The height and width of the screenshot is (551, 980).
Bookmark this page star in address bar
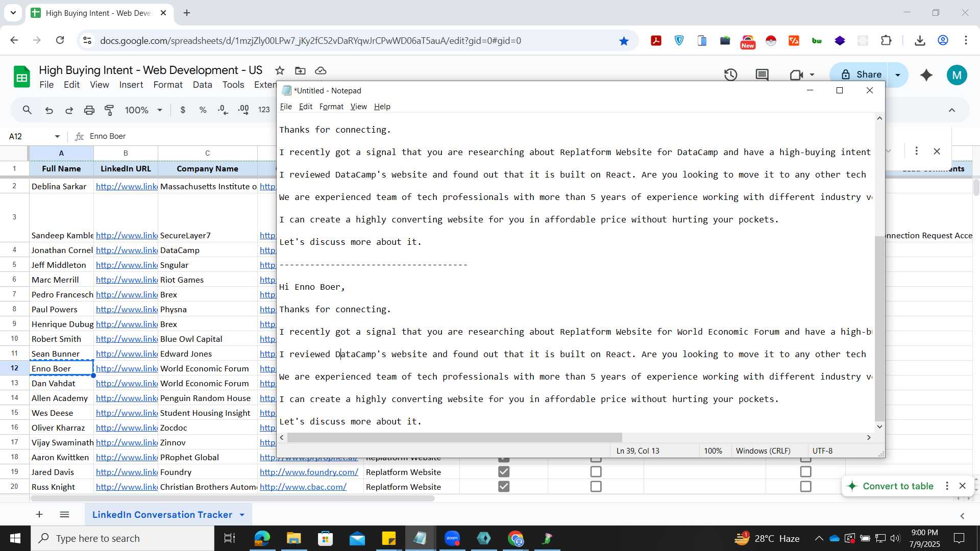[624, 41]
